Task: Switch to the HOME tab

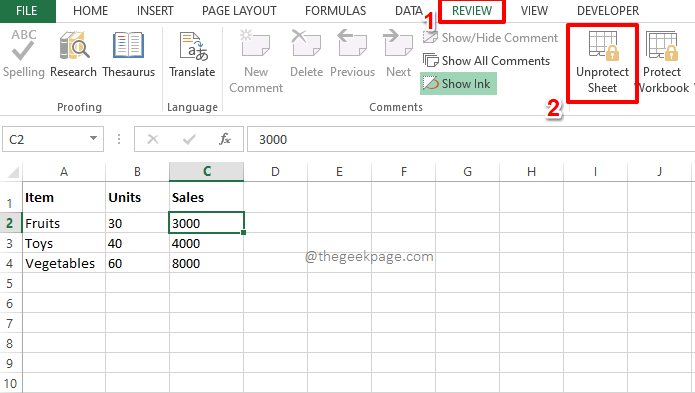Action: pyautogui.click(x=90, y=11)
